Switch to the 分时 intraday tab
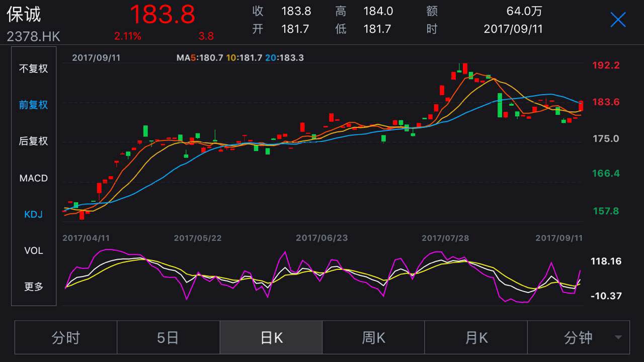Screen dimensions: 644x362 click(x=65, y=337)
